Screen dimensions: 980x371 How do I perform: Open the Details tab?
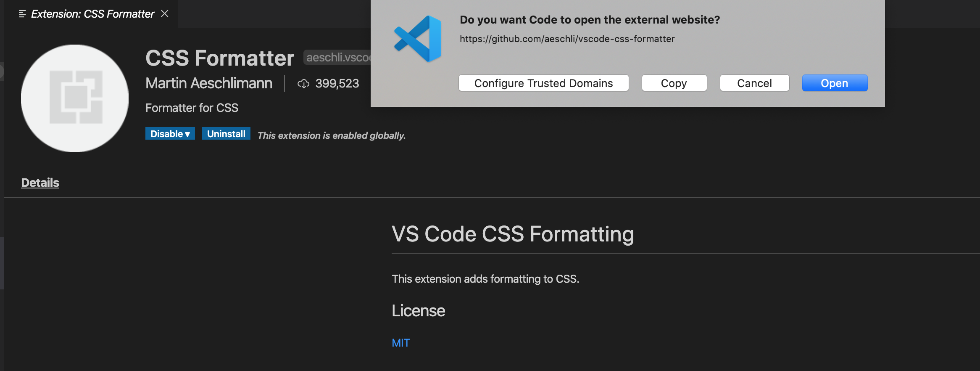pos(40,183)
